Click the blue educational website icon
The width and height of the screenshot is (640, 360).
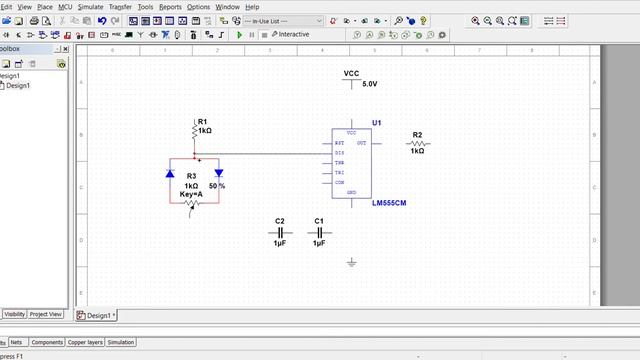tap(411, 21)
